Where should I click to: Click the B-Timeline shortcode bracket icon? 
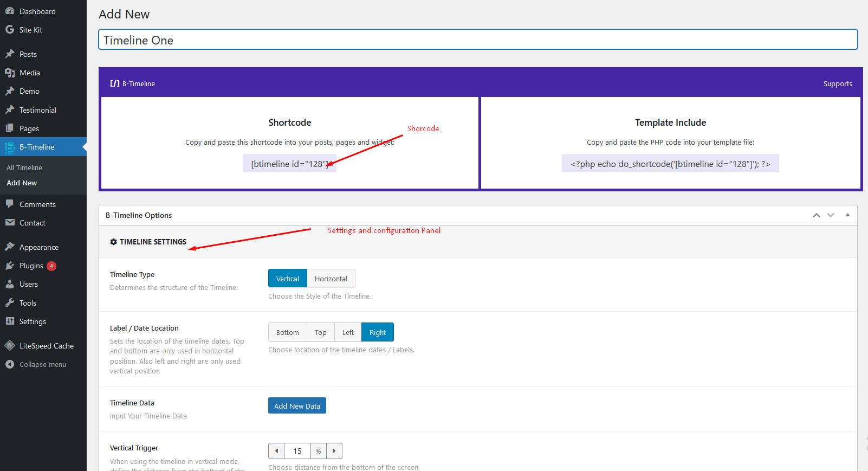[x=115, y=83]
